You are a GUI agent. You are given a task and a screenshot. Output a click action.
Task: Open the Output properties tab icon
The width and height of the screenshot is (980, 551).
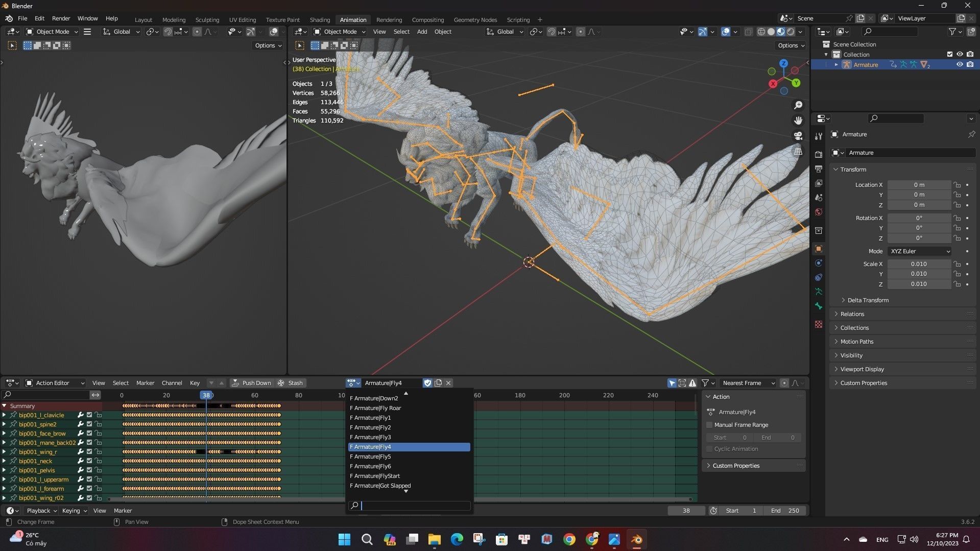(819, 169)
